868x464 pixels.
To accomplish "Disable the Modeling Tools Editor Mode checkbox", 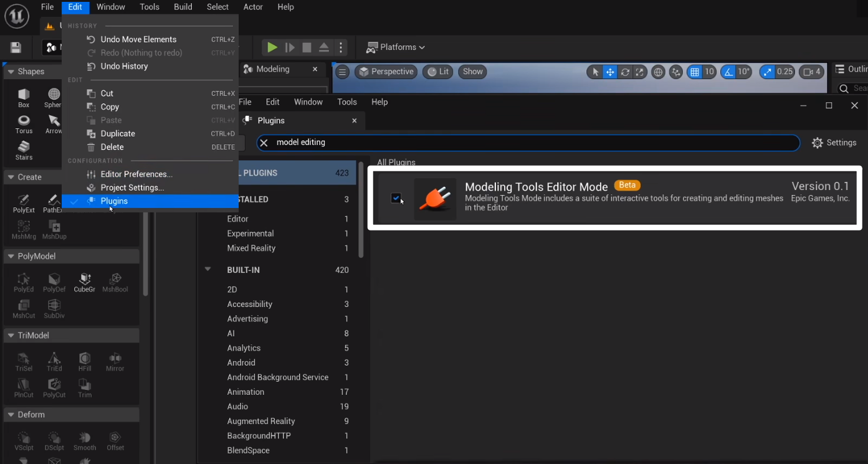I will (x=396, y=198).
